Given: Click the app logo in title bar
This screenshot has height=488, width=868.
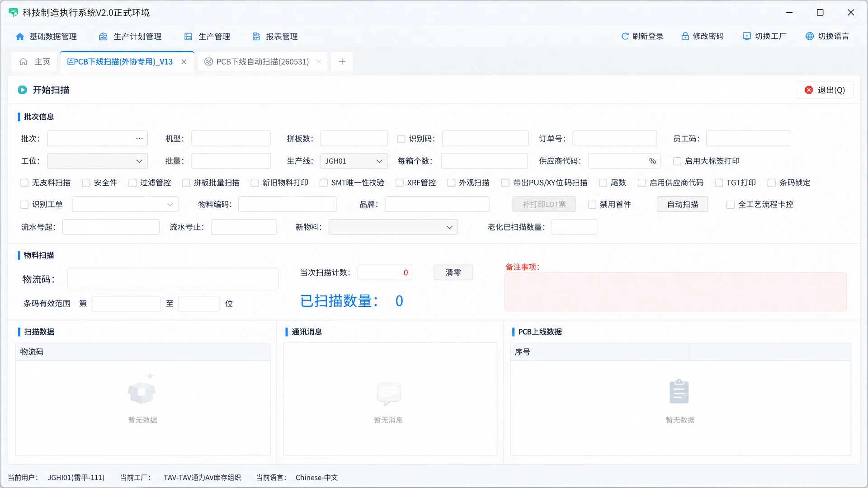Looking at the screenshot, I should pos(13,13).
